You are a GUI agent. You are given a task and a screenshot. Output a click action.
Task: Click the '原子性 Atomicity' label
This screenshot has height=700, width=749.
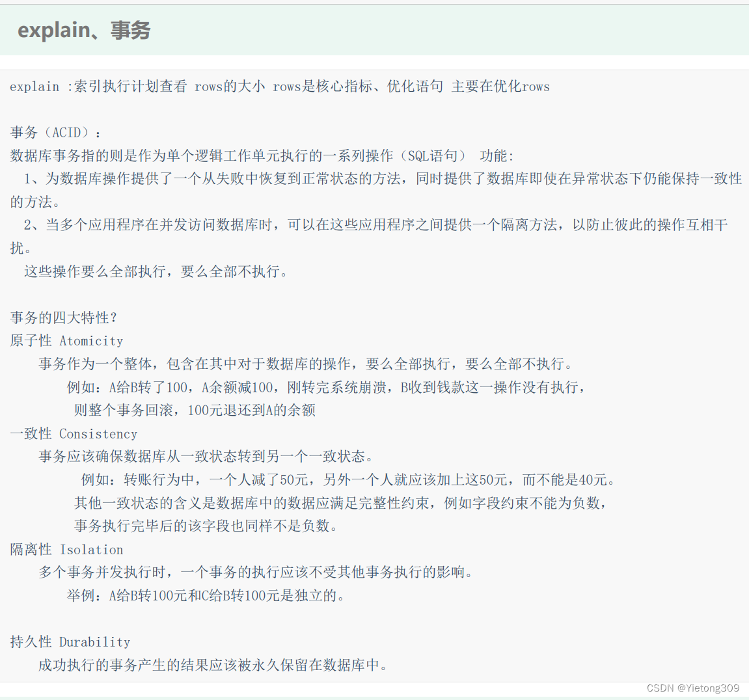[x=66, y=340]
